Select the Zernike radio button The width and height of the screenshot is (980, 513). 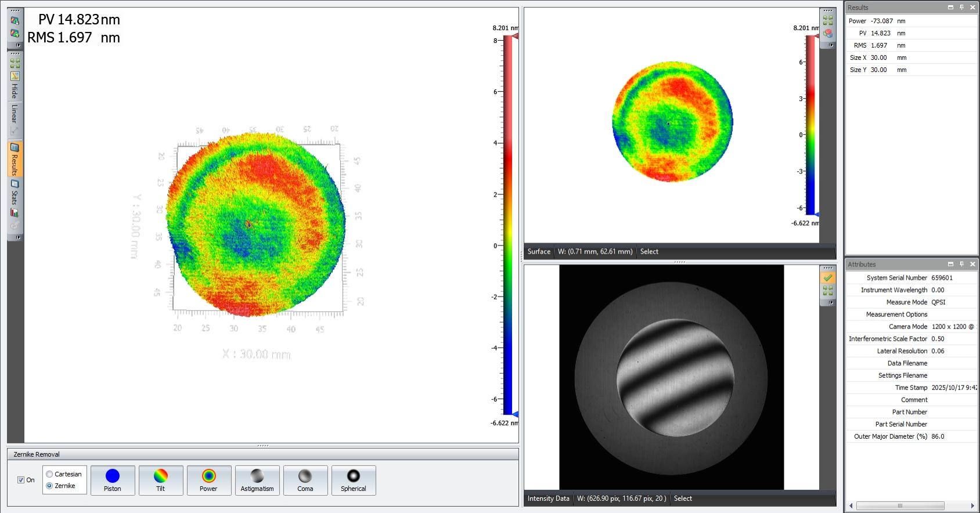tap(49, 486)
